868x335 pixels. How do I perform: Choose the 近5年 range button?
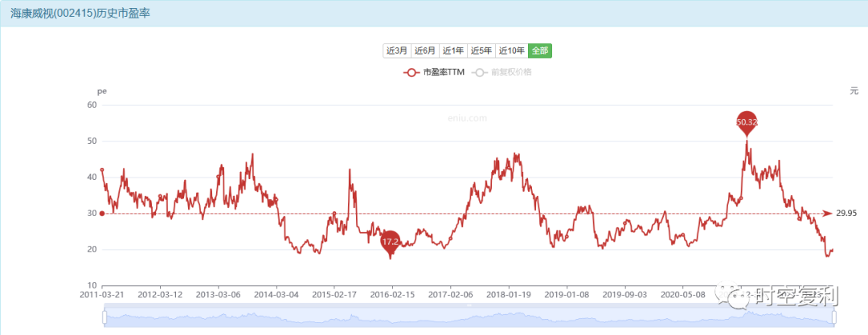pyautogui.click(x=481, y=51)
